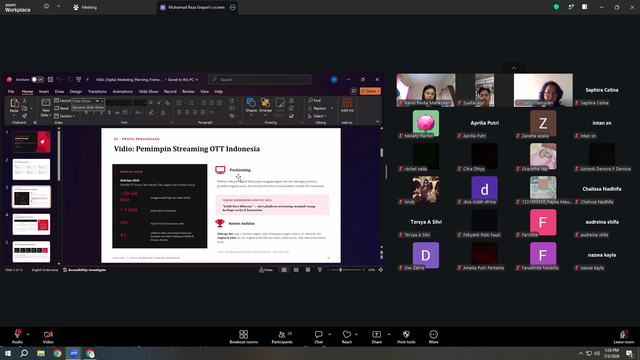This screenshot has height=360, width=640.
Task: Open Breakout rooms in Zoom toolbar
Action: (x=243, y=337)
